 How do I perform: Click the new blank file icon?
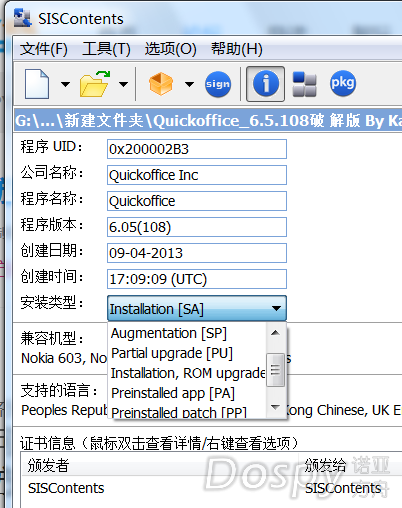click(37, 84)
